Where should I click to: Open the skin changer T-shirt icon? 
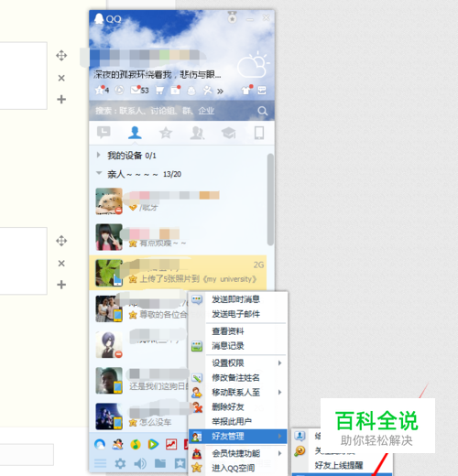[x=246, y=90]
